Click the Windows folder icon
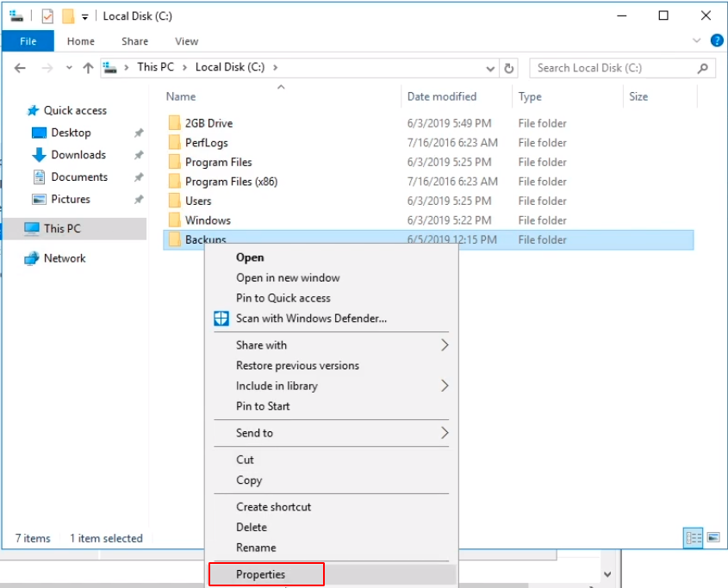This screenshot has height=588, width=728. click(175, 220)
